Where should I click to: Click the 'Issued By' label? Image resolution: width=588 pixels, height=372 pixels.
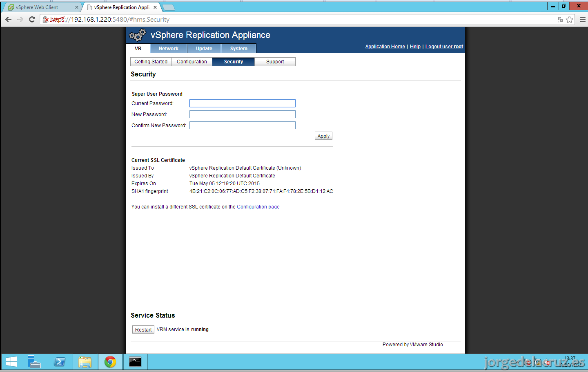[143, 176]
